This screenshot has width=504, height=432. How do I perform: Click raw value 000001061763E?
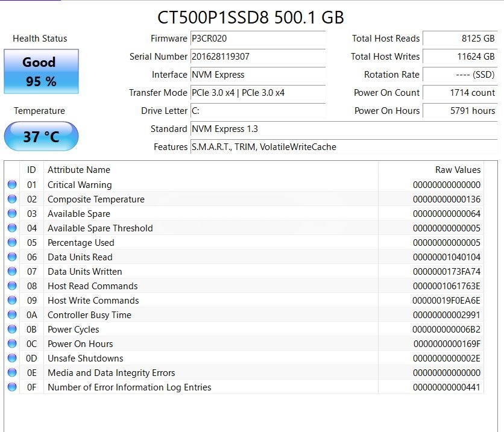click(x=447, y=286)
